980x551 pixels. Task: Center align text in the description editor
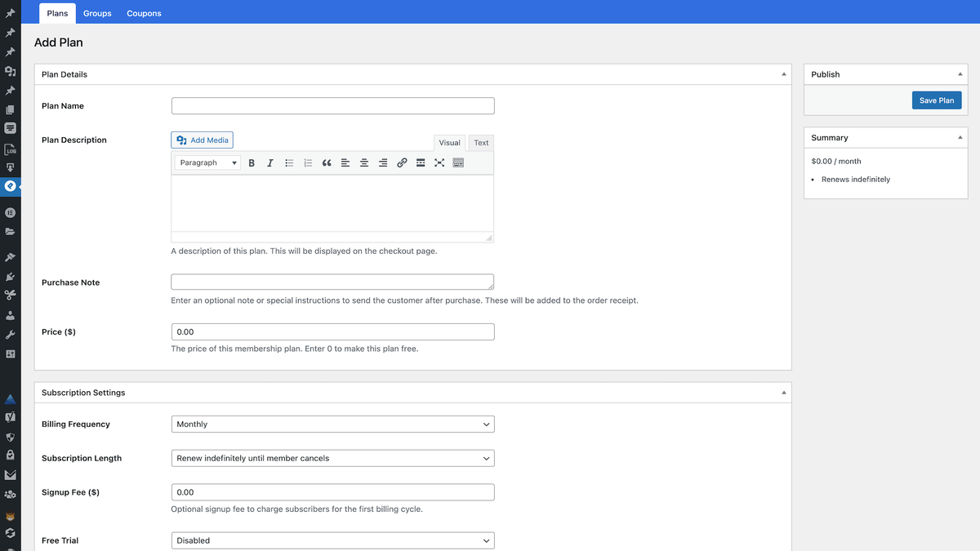click(x=364, y=162)
